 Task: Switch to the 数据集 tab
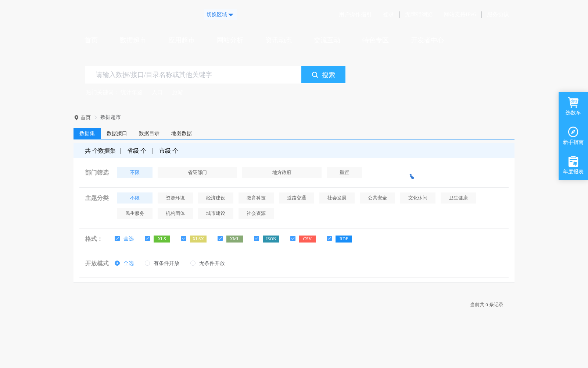point(87,134)
